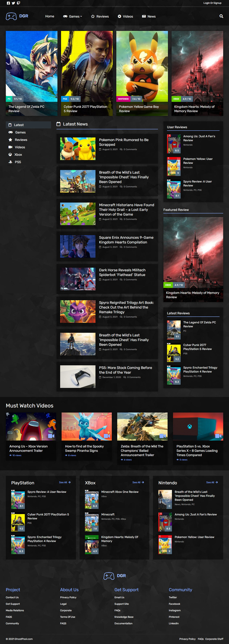Open Kingdom Hearts: Melody Of Memory XBox item
The height and width of the screenshot is (644, 229).
coord(120,539)
